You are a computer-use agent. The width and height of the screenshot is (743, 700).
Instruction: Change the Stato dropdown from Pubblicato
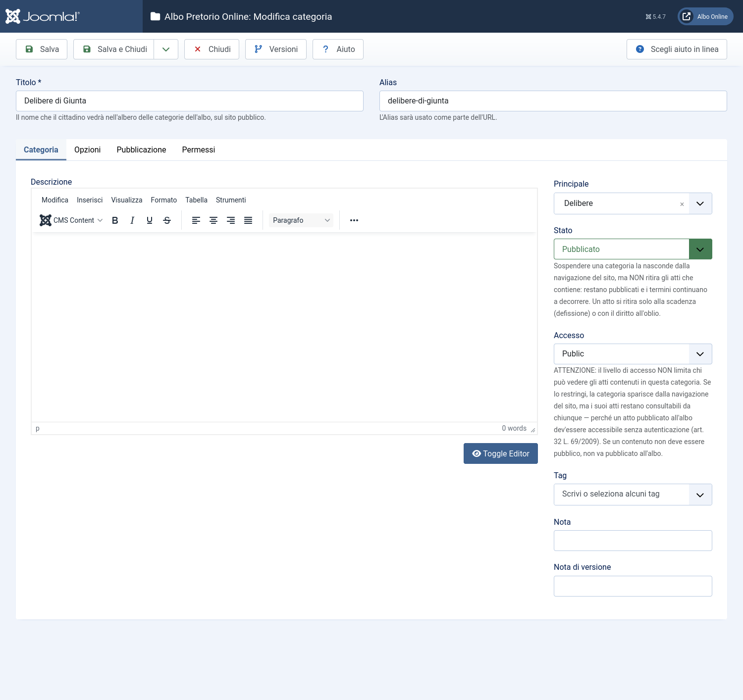pyautogui.click(x=633, y=249)
